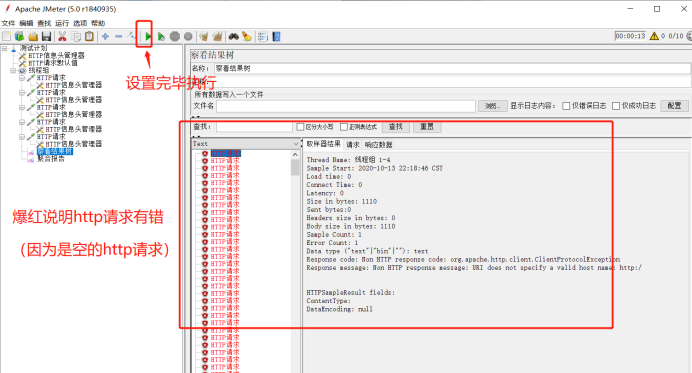
Task: Click the Shutdown test round icon
Action: [188, 36]
